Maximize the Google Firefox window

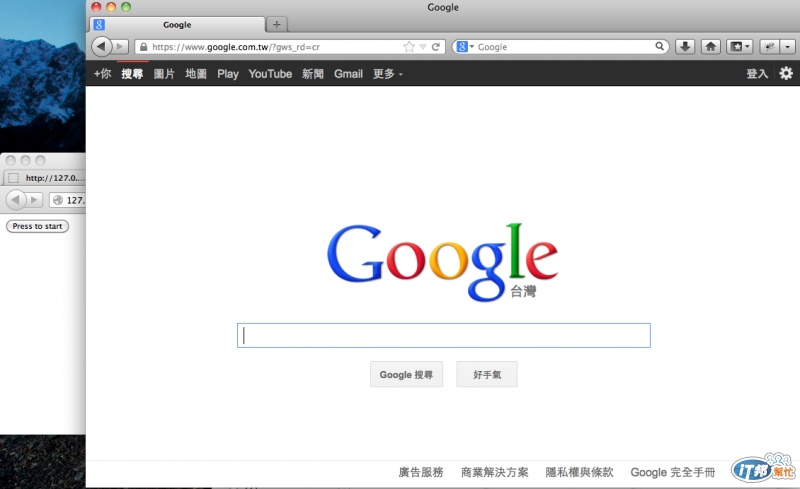tap(126, 7)
